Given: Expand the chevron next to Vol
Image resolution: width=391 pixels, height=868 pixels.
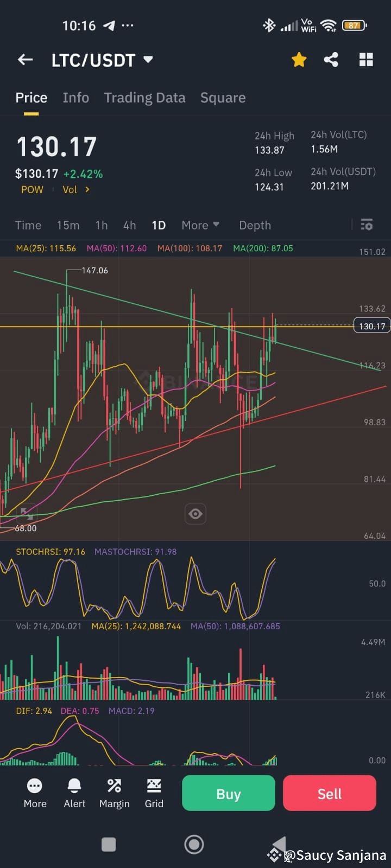Looking at the screenshot, I should click(x=87, y=189).
